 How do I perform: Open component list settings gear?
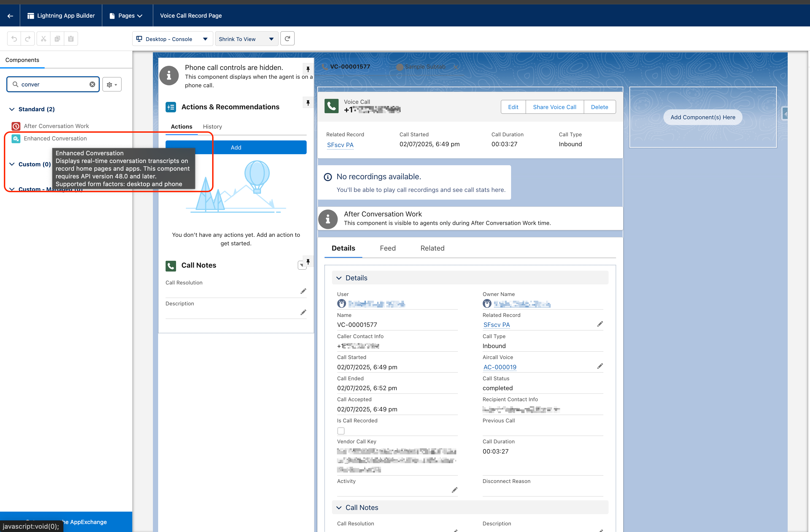click(112, 85)
